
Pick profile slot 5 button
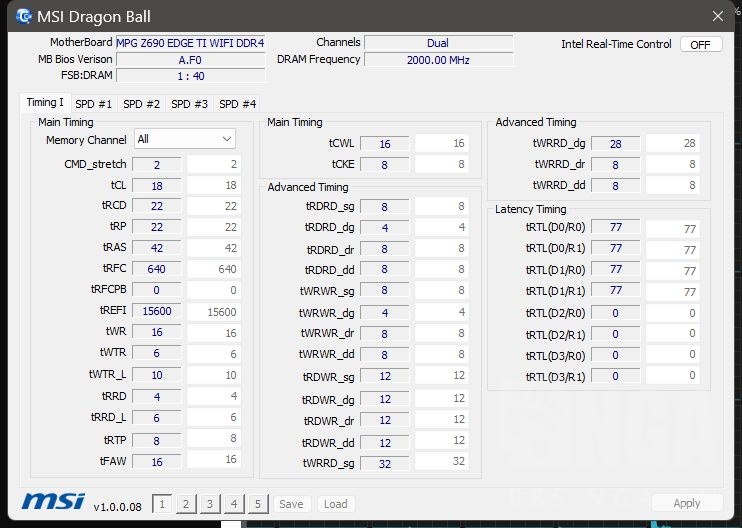pyautogui.click(x=258, y=504)
